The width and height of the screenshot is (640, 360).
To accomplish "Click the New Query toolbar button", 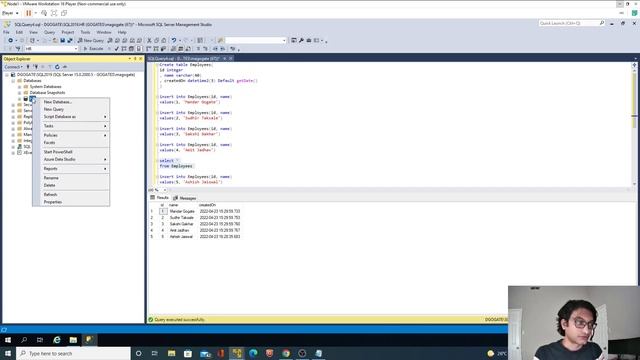I will (91, 40).
